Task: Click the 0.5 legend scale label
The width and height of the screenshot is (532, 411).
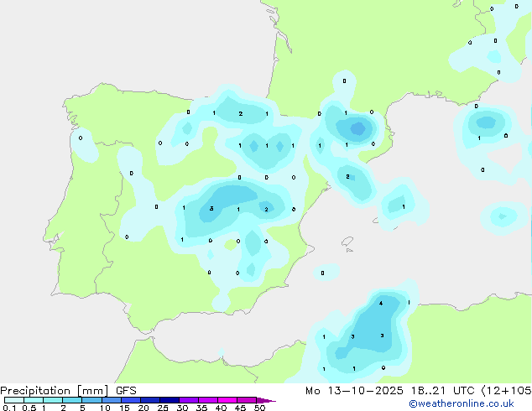Action: point(29,408)
